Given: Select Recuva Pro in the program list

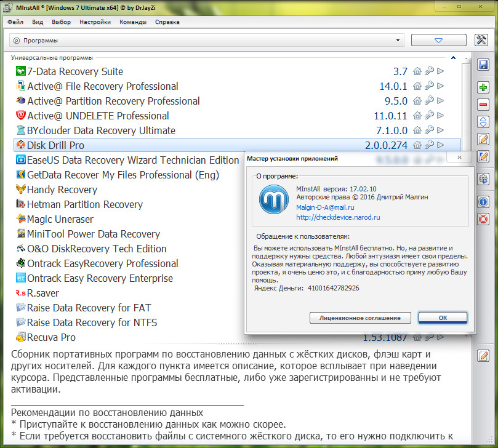Looking at the screenshot, I should click(51, 337).
